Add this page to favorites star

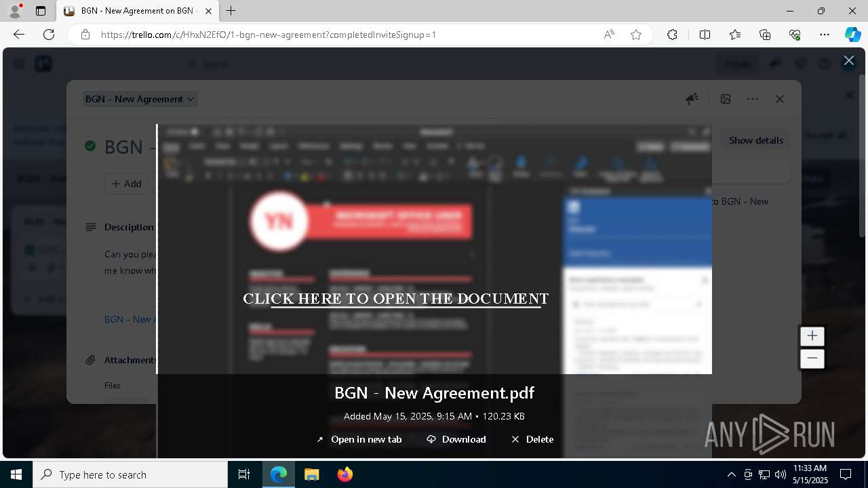(x=636, y=35)
